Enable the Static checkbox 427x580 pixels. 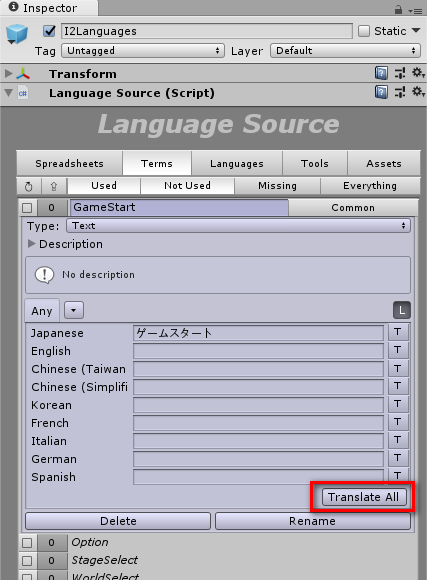tap(364, 31)
